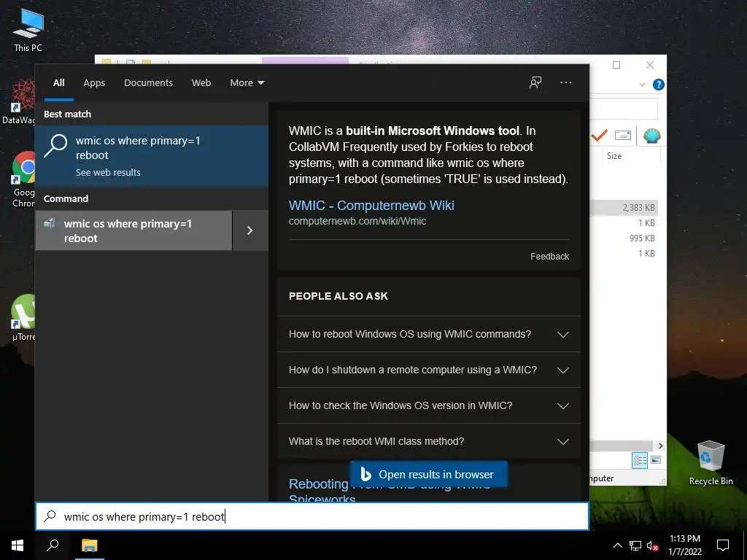Open the Recycle Bin desktop icon

pyautogui.click(x=711, y=463)
